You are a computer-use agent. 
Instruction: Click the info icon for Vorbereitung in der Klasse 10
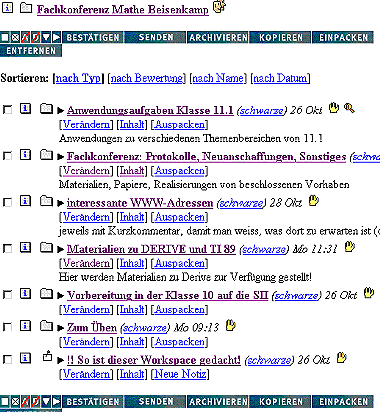(x=25, y=294)
